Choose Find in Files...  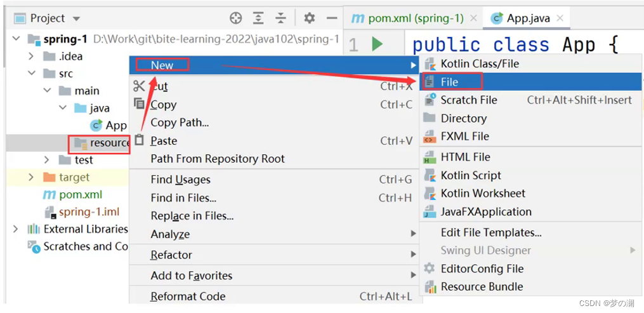click(274, 198)
